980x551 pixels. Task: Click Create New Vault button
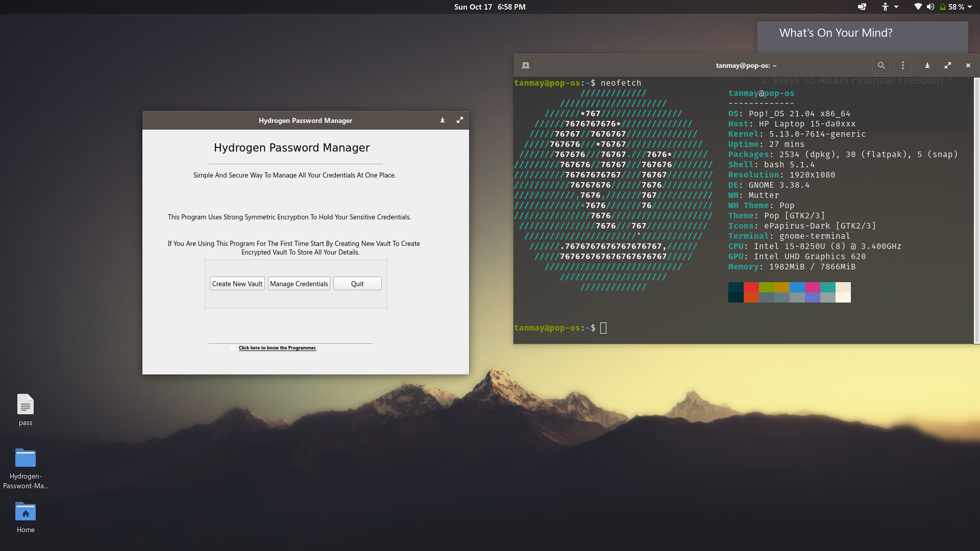[237, 284]
